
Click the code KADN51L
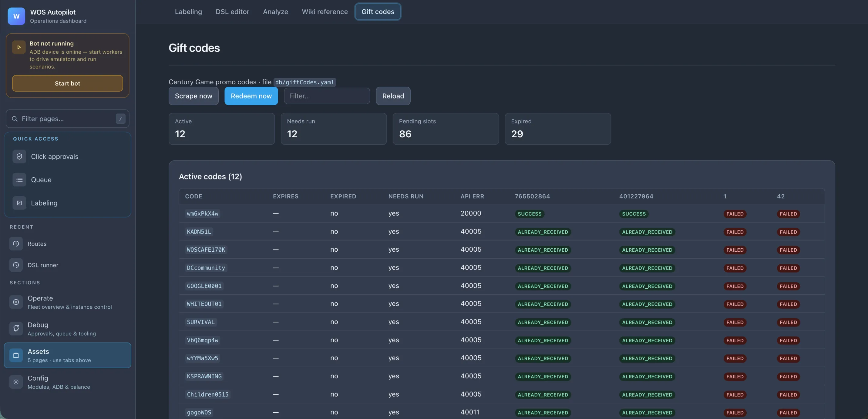click(x=199, y=231)
